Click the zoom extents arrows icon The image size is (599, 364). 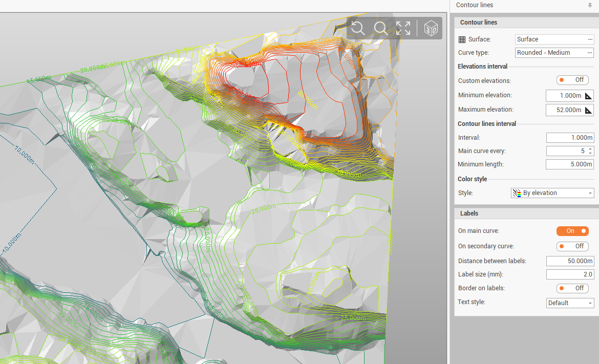click(403, 28)
